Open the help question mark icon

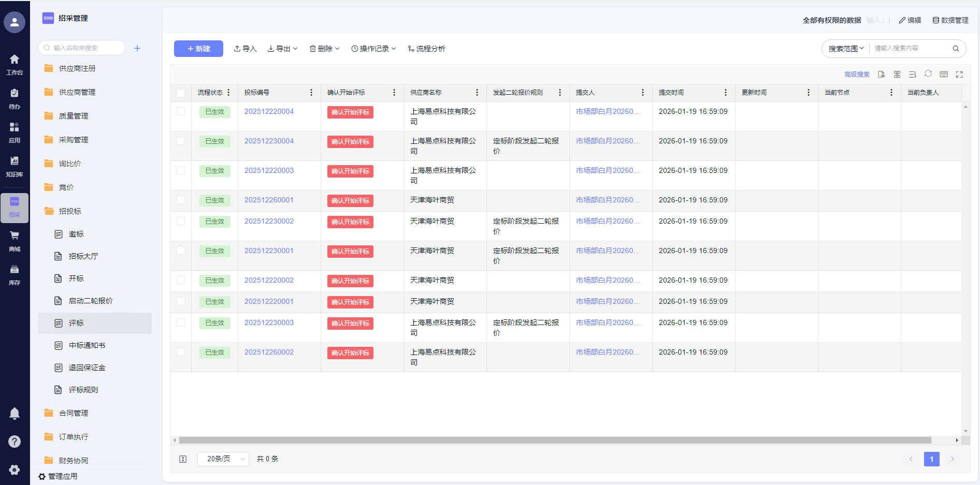15,442
